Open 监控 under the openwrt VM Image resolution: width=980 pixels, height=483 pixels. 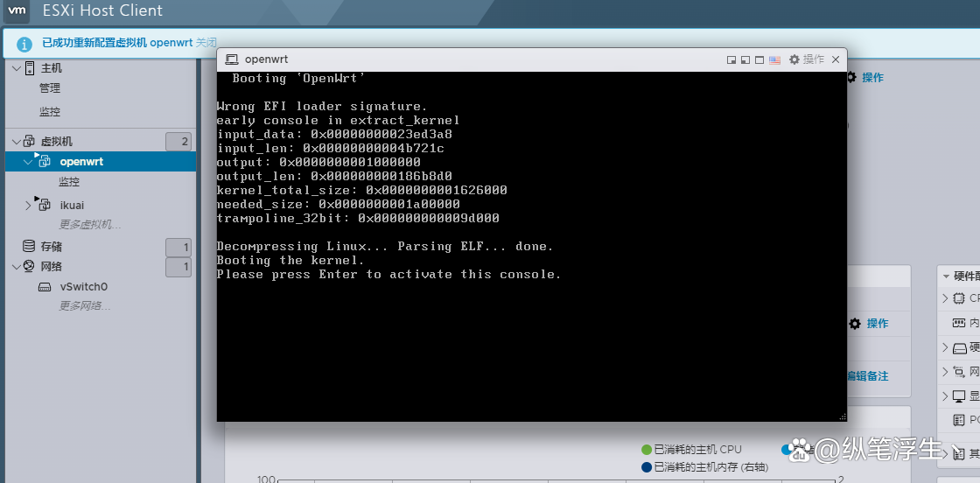(x=69, y=182)
